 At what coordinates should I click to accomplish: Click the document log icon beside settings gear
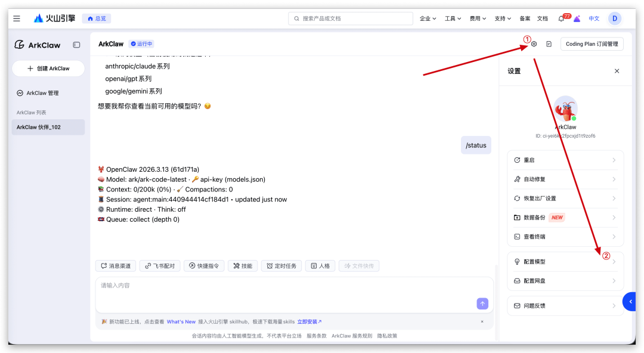[x=549, y=44]
